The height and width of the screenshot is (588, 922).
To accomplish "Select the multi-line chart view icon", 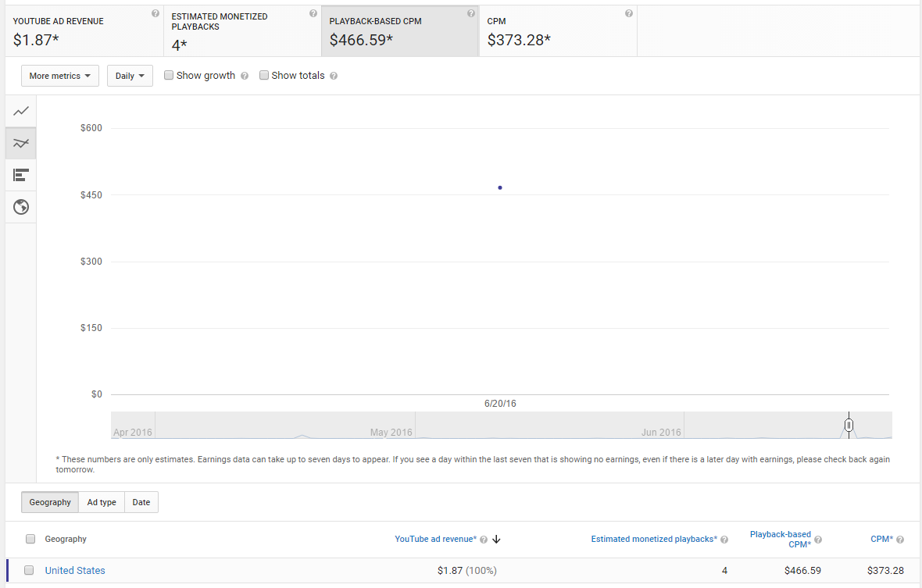I will pyautogui.click(x=21, y=144).
